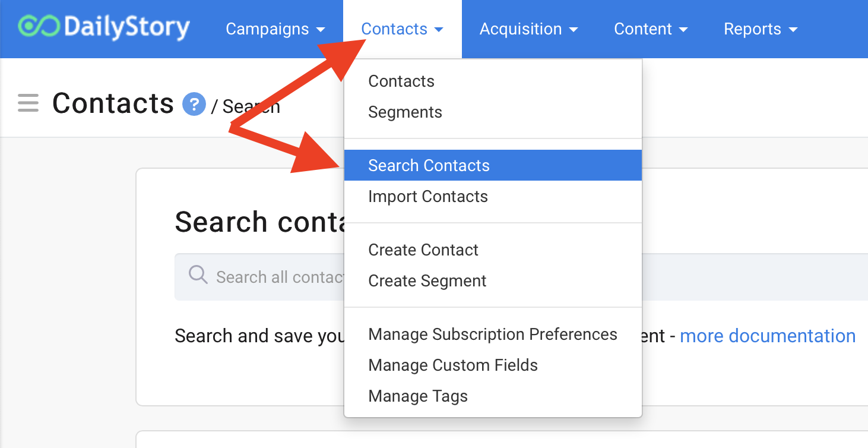Click the DailyStory logo
This screenshot has height=448, width=868.
pyautogui.click(x=104, y=28)
